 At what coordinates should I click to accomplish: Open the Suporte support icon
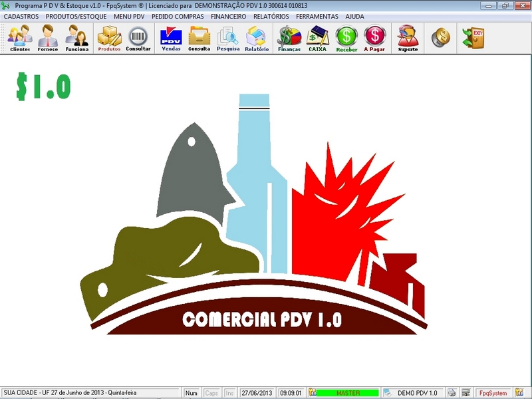pos(408,38)
